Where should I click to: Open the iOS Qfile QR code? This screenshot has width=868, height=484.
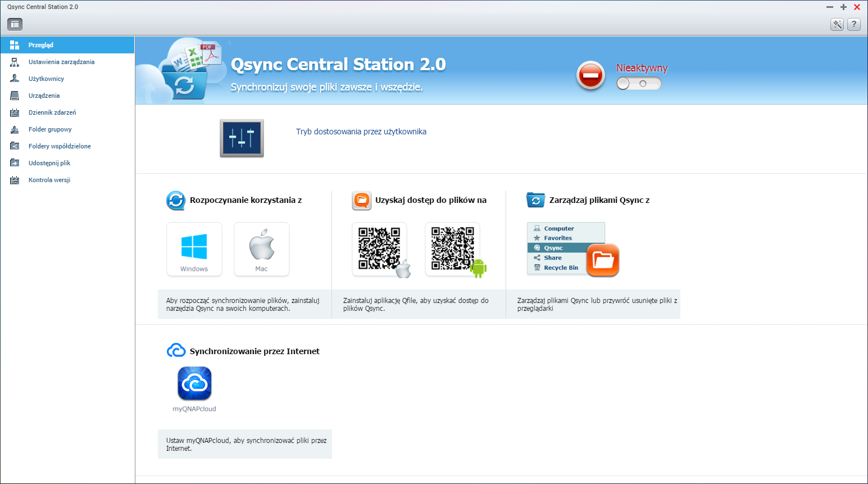(x=380, y=250)
